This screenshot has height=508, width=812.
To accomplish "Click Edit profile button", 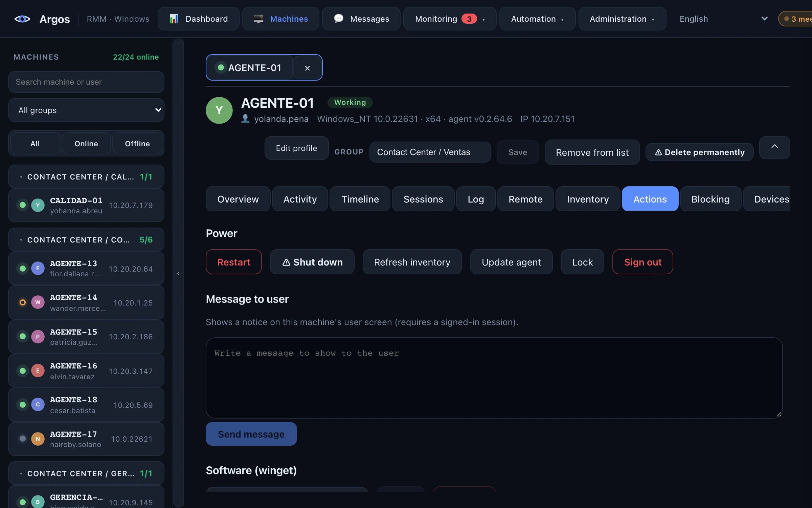I will 296,148.
